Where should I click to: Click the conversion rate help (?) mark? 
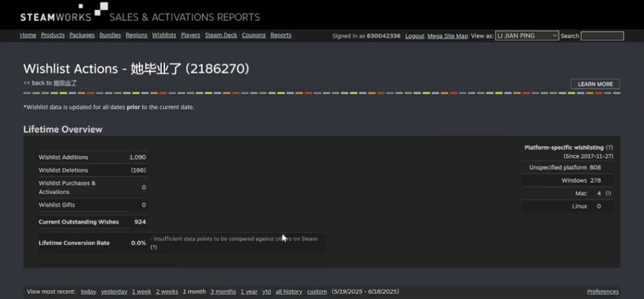point(153,247)
